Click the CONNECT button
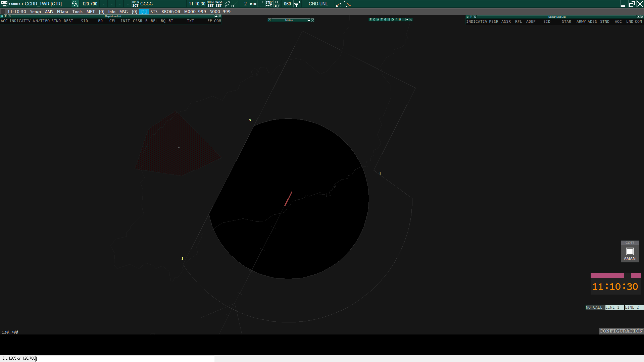 [x=16, y=4]
